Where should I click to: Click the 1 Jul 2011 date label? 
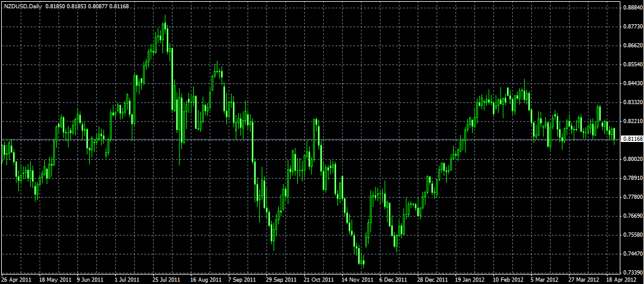click(127, 279)
